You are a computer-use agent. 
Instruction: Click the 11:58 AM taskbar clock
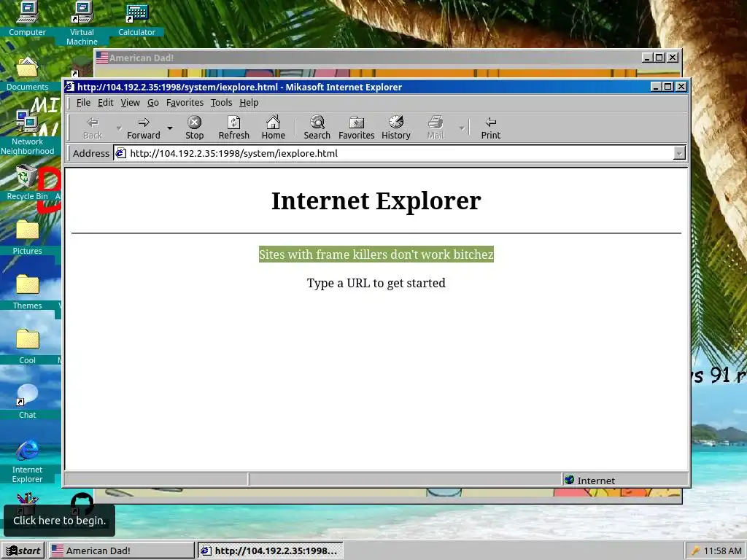coord(723,551)
